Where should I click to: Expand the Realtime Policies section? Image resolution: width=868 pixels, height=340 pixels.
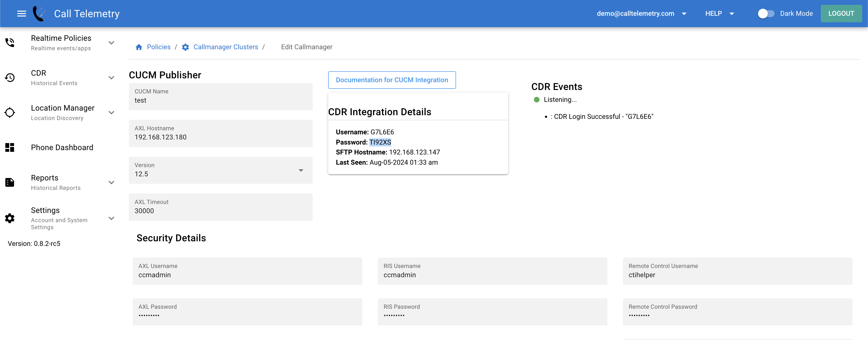[x=112, y=43]
